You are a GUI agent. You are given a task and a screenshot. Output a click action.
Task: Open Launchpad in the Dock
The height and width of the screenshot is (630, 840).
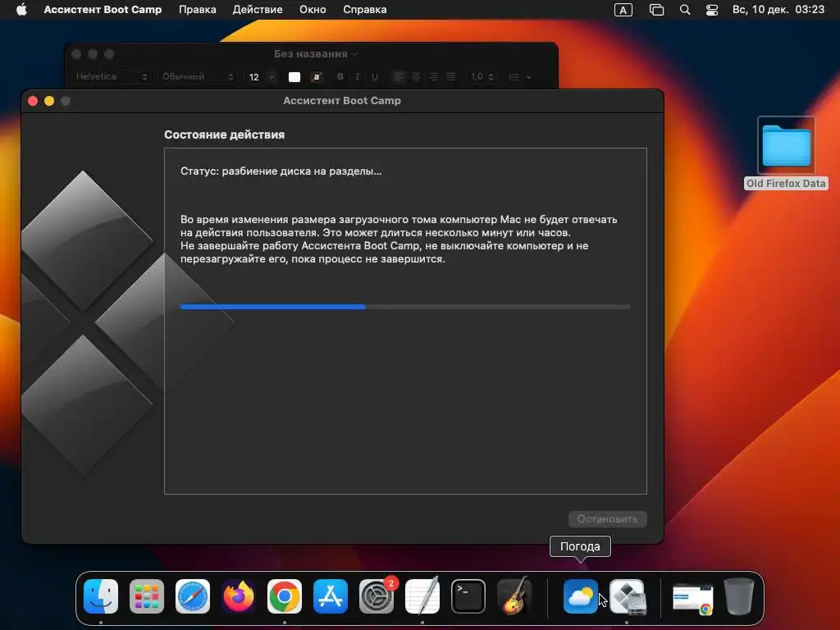coord(147,596)
